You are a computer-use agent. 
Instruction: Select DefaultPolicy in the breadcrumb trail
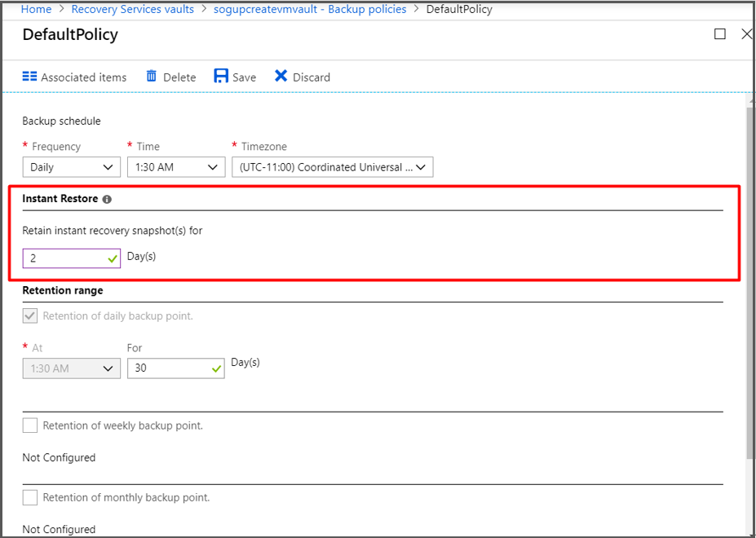pyautogui.click(x=459, y=9)
